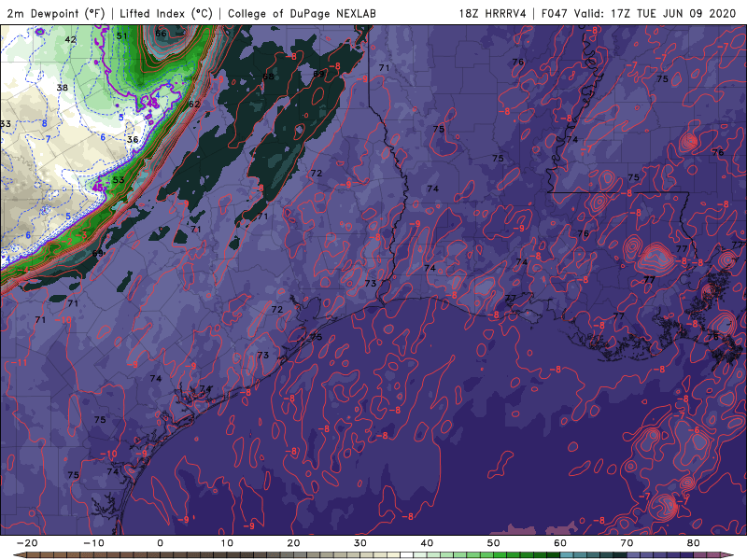The image size is (747, 560).
Task: Click the dewpoint value 38 on the map
Action: 63,88
